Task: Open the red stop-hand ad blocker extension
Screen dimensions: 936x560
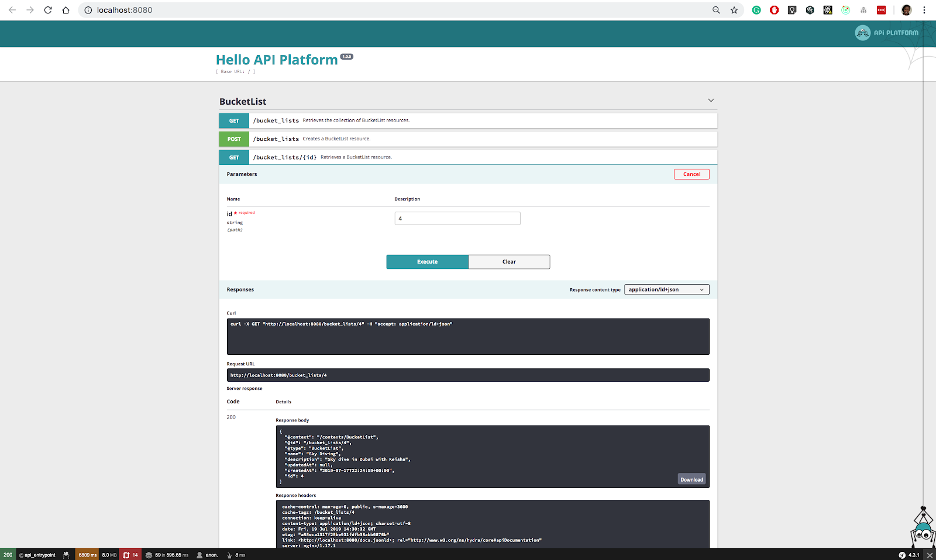Action: (x=775, y=10)
